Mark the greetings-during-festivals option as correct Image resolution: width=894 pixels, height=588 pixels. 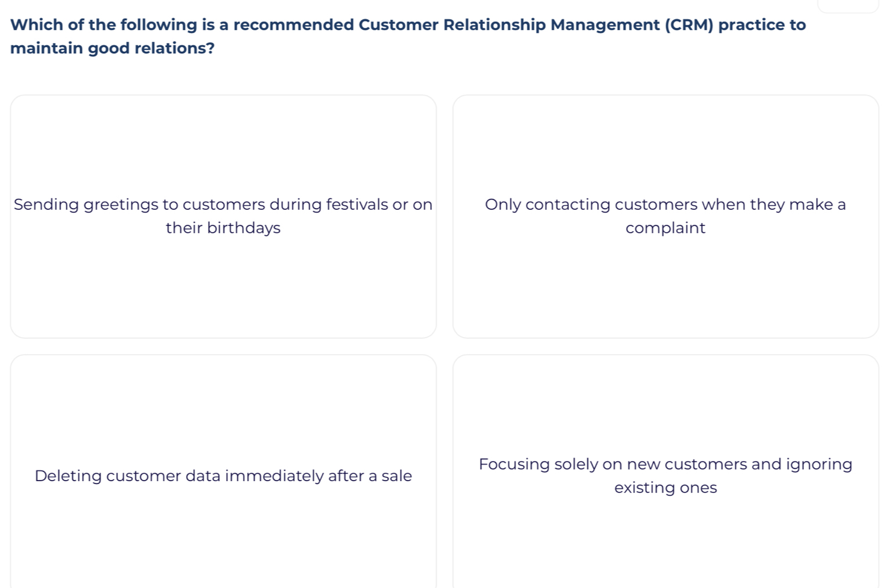(x=223, y=279)
